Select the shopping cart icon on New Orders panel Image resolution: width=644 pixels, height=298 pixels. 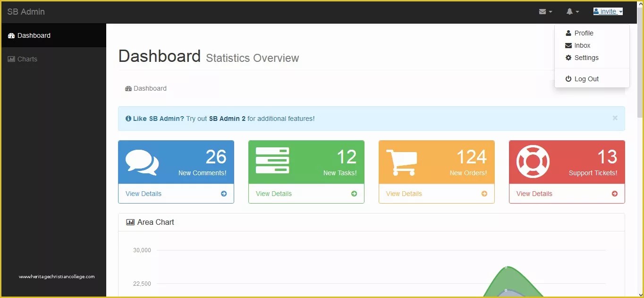[401, 161]
